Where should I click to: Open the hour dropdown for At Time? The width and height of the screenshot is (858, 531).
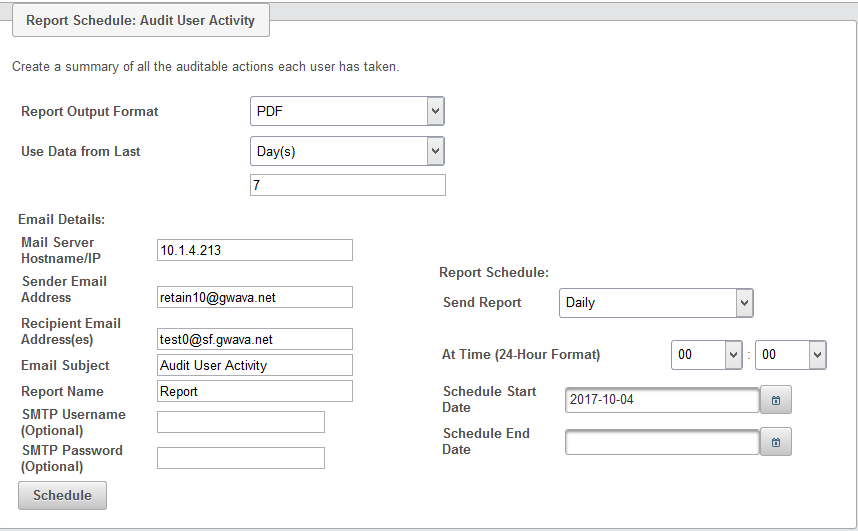pos(707,354)
